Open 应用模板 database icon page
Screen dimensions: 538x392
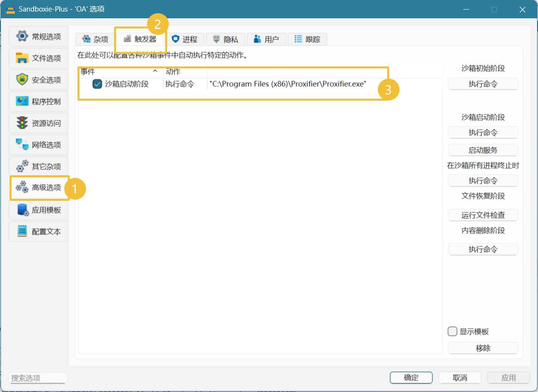pos(23,210)
